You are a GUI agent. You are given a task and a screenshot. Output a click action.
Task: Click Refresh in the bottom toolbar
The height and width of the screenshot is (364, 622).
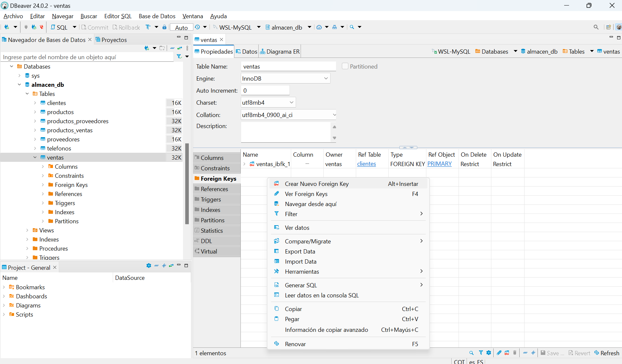(x=607, y=353)
